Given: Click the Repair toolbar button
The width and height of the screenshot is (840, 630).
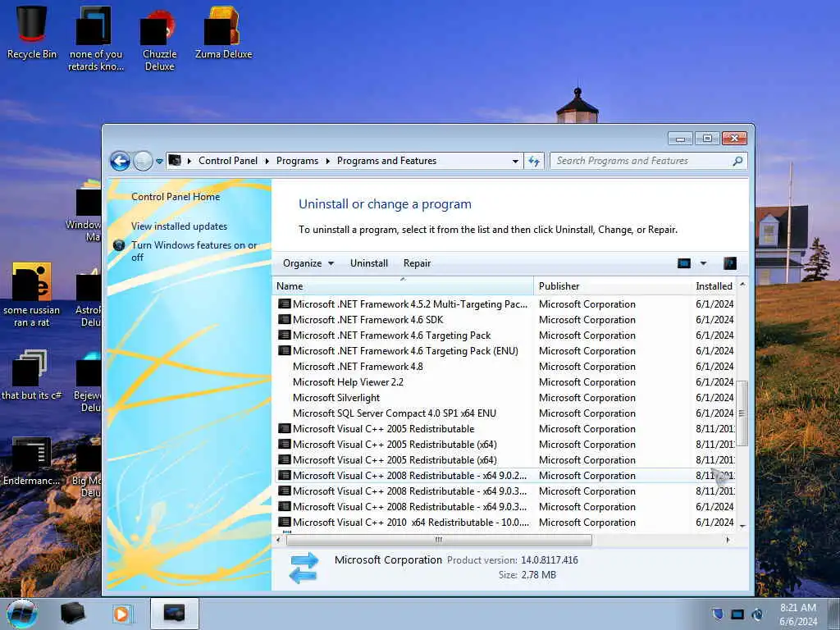Looking at the screenshot, I should 417,263.
